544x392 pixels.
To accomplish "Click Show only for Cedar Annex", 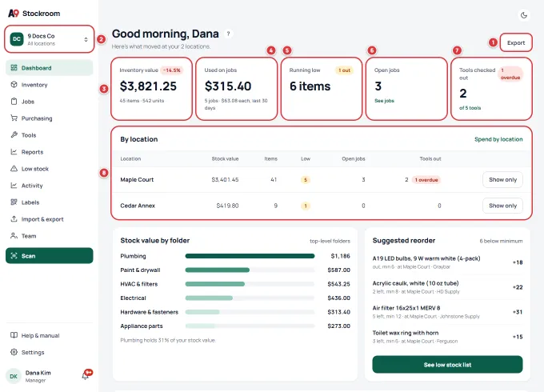I will 502,206.
